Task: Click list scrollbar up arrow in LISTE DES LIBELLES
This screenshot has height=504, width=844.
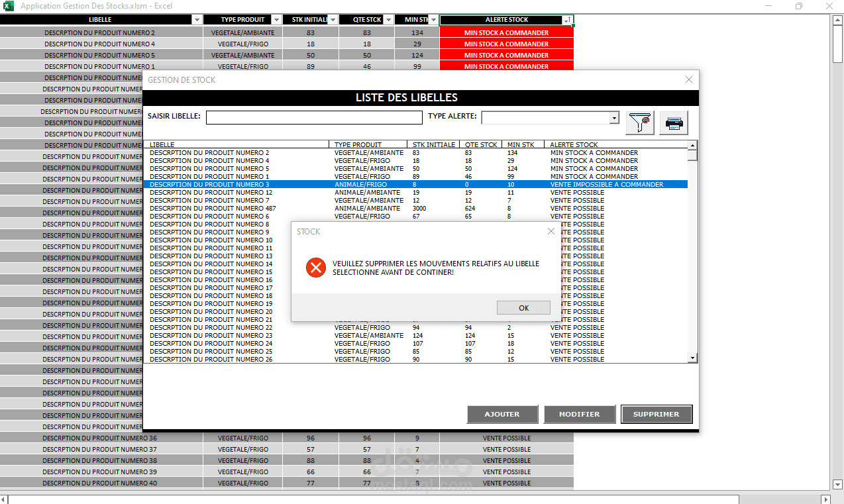Action: [693, 145]
